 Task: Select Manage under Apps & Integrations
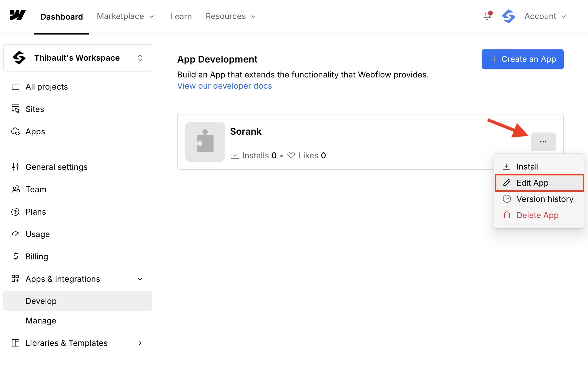coord(78,320)
